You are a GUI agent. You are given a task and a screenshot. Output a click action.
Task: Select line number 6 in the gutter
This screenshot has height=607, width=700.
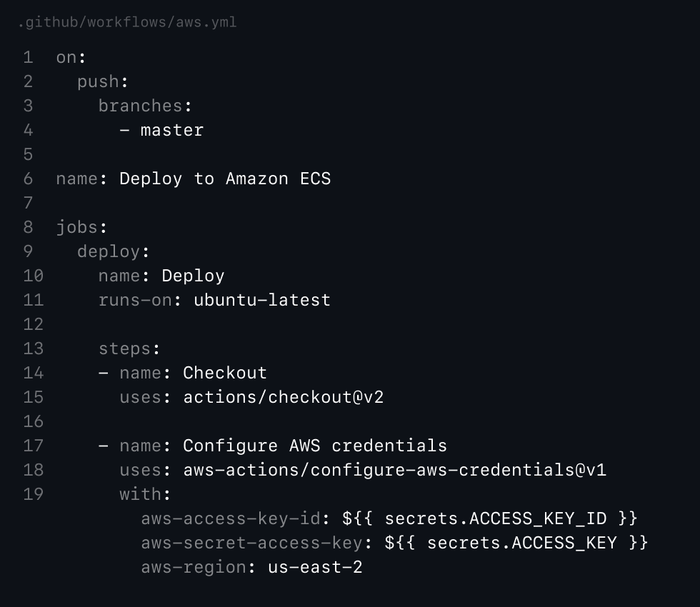click(x=28, y=179)
